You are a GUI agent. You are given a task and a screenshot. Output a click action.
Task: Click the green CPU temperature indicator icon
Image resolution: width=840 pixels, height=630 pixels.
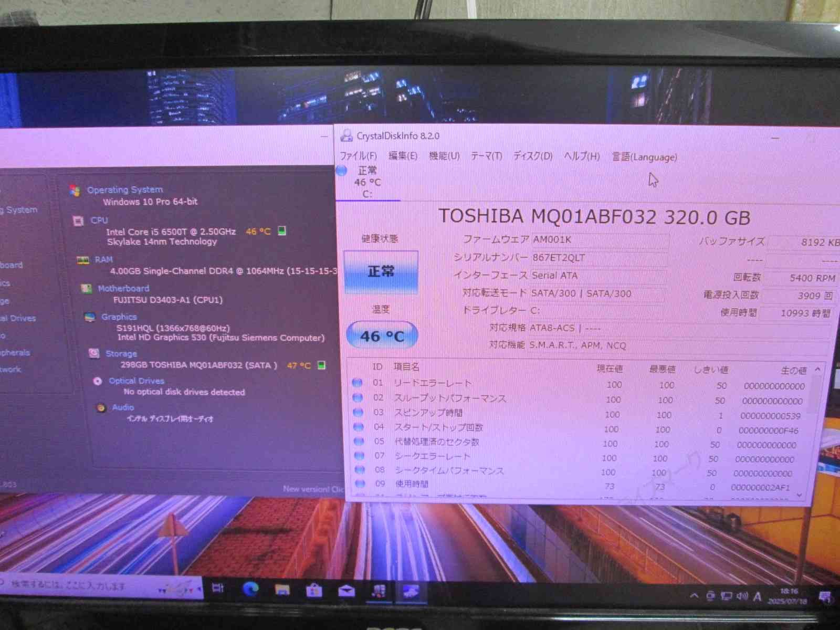click(x=282, y=231)
